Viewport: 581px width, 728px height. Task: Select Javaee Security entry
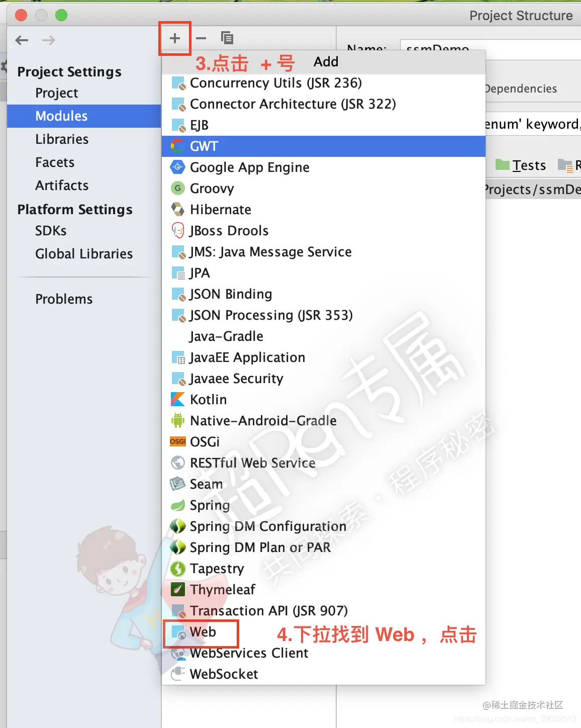[324, 379]
